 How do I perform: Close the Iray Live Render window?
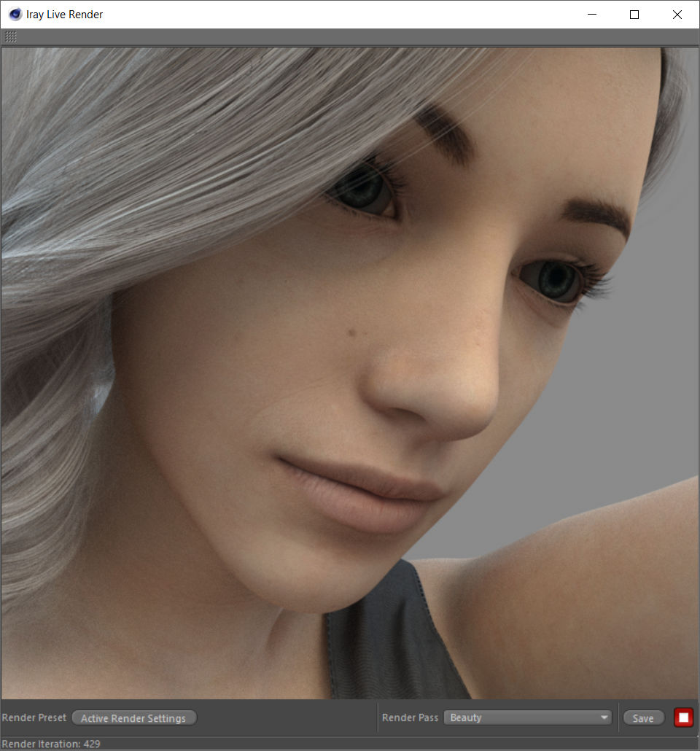point(677,15)
